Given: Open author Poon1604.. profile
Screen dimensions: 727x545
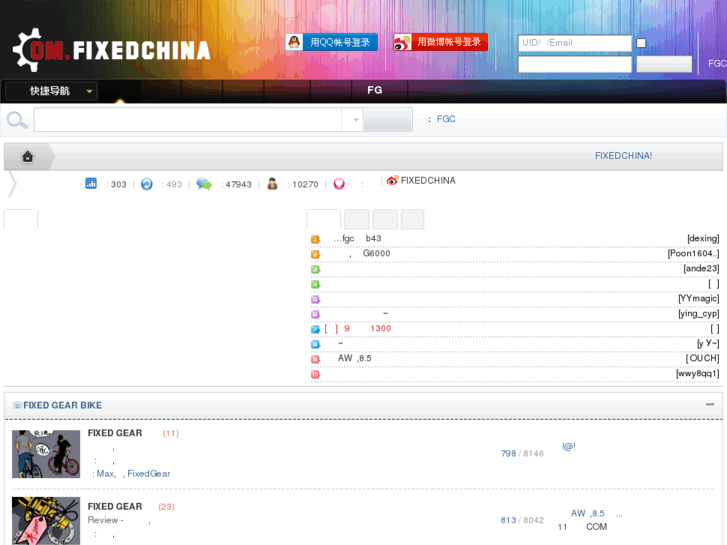Looking at the screenshot, I should point(693,253).
